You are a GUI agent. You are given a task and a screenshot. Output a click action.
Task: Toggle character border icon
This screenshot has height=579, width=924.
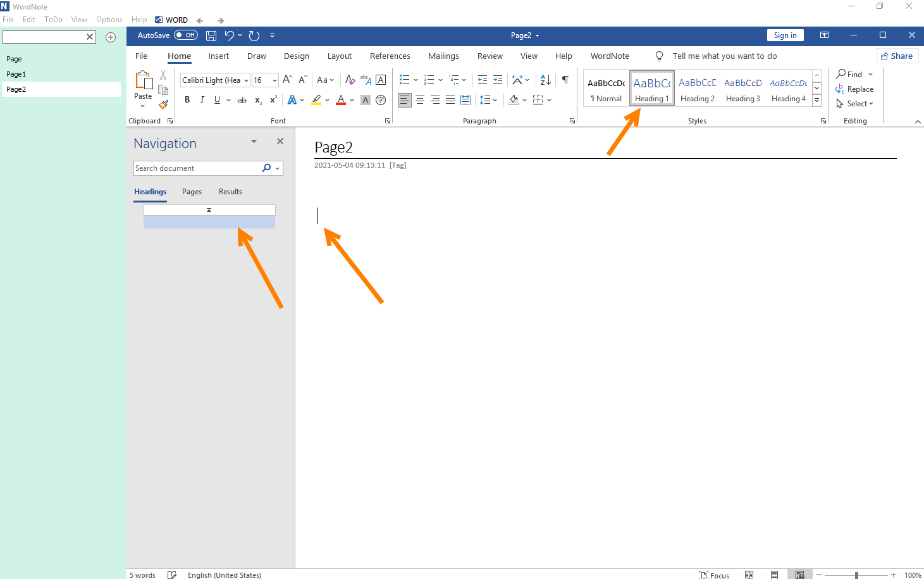pos(381,80)
